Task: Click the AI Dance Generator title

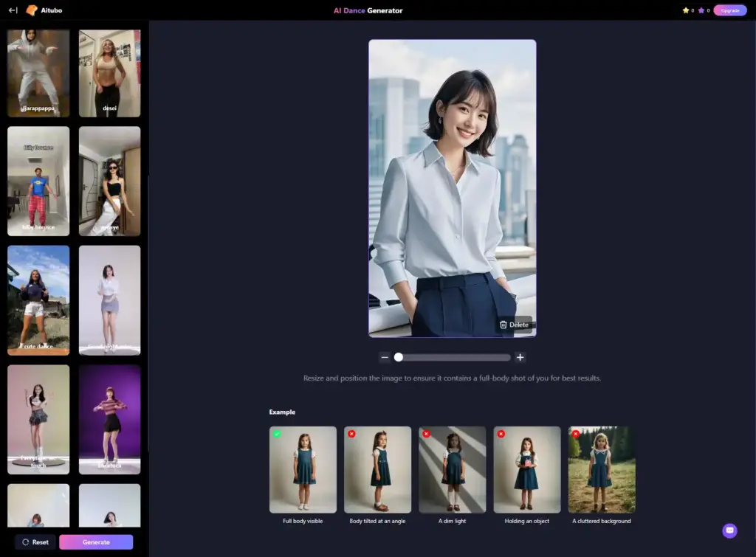Action: coord(368,10)
